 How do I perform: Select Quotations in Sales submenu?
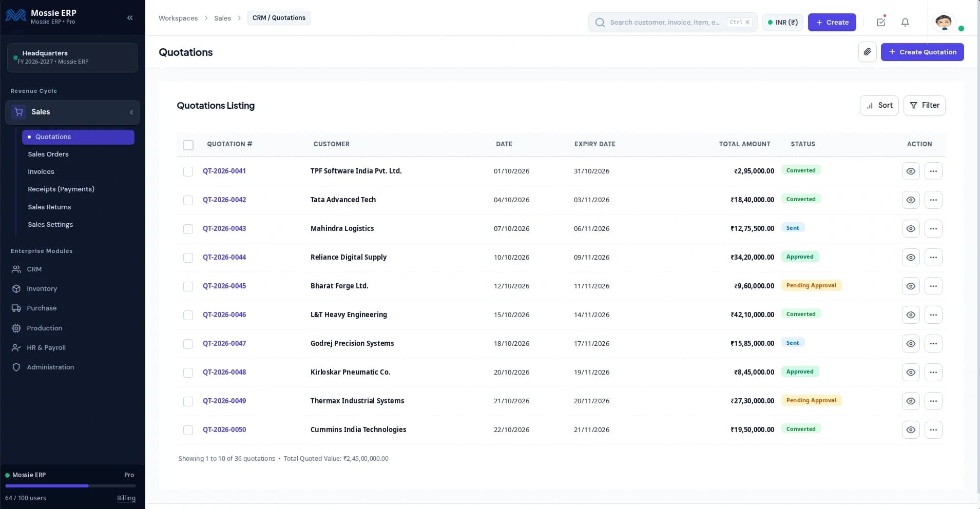point(78,137)
